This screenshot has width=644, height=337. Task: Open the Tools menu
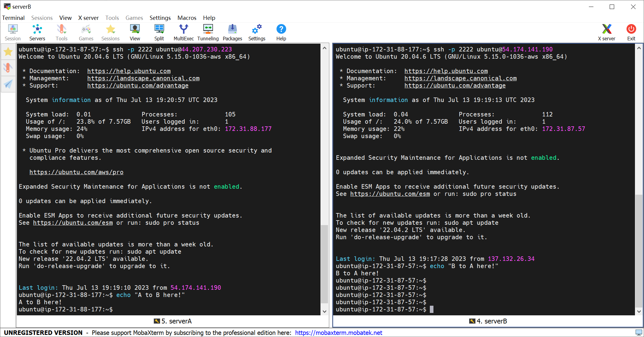pyautogui.click(x=112, y=18)
